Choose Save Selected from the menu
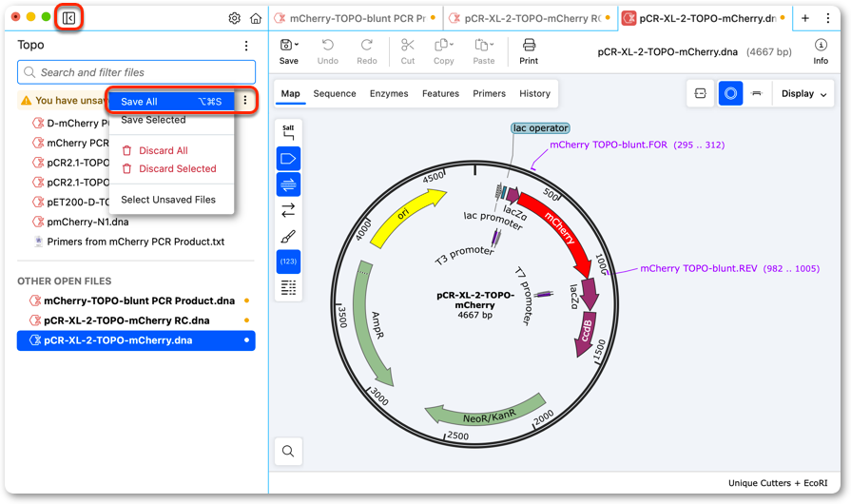Image resolution: width=851 pixels, height=504 pixels. coord(171,120)
